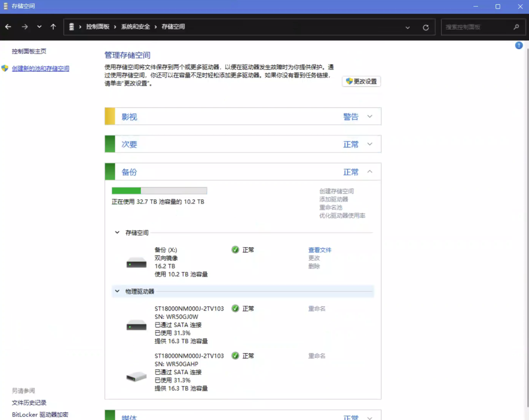Image resolution: width=529 pixels, height=420 pixels.
Task: Refresh the storage spaces page
Action: pos(426,27)
